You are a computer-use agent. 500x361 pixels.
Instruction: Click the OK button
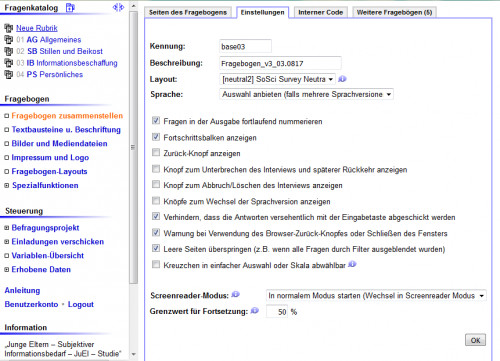pos(475,340)
